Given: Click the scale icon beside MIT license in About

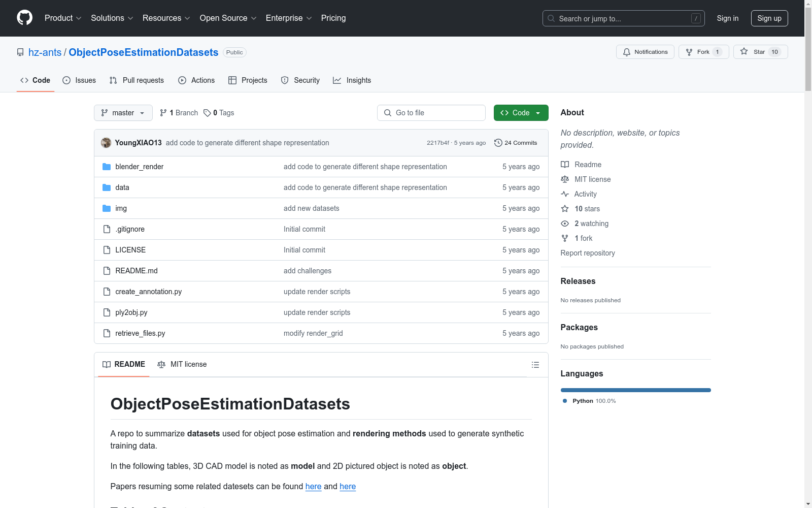Looking at the screenshot, I should pos(565,179).
